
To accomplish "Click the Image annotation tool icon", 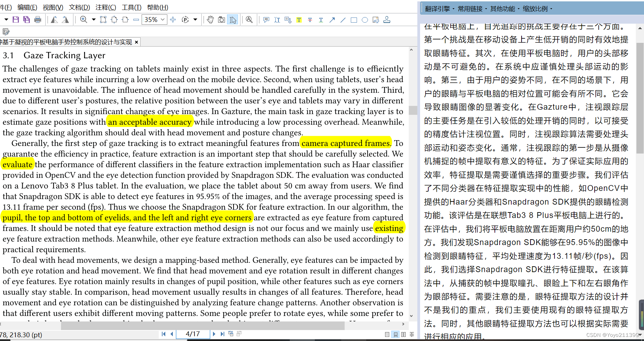I will (x=376, y=20).
